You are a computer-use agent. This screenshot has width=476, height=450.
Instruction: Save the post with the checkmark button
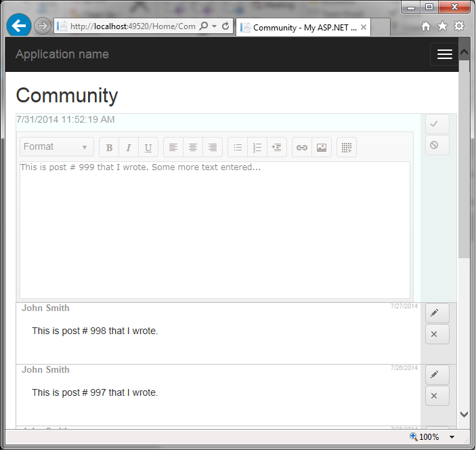[x=437, y=124]
